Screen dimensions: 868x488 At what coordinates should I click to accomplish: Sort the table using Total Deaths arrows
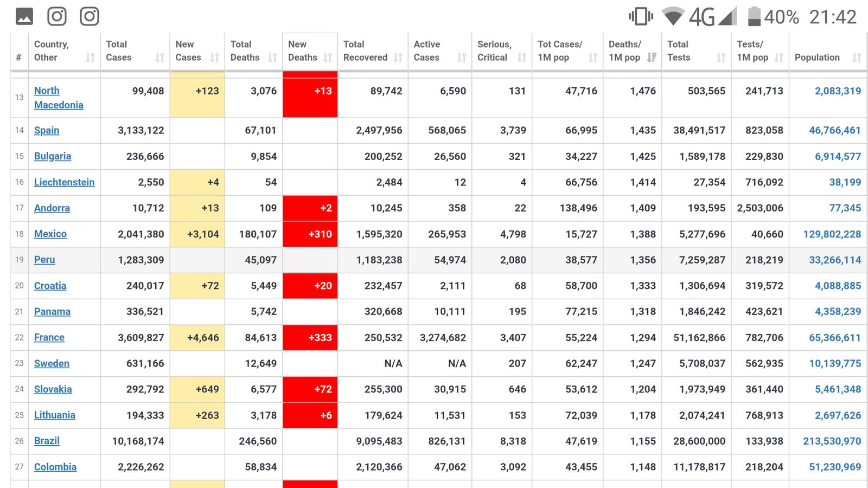click(272, 57)
